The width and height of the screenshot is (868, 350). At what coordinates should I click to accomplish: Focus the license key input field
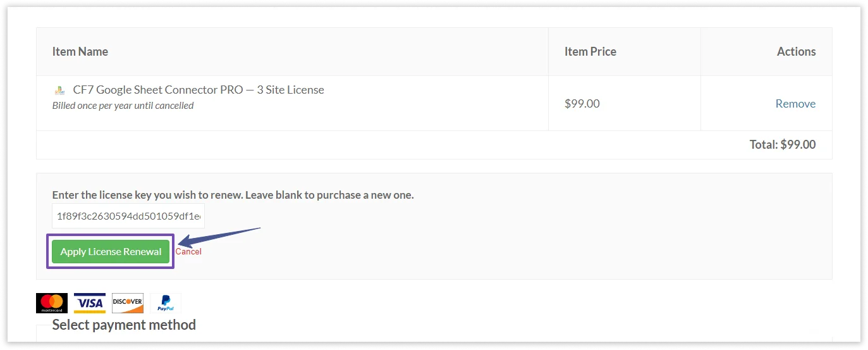(128, 216)
